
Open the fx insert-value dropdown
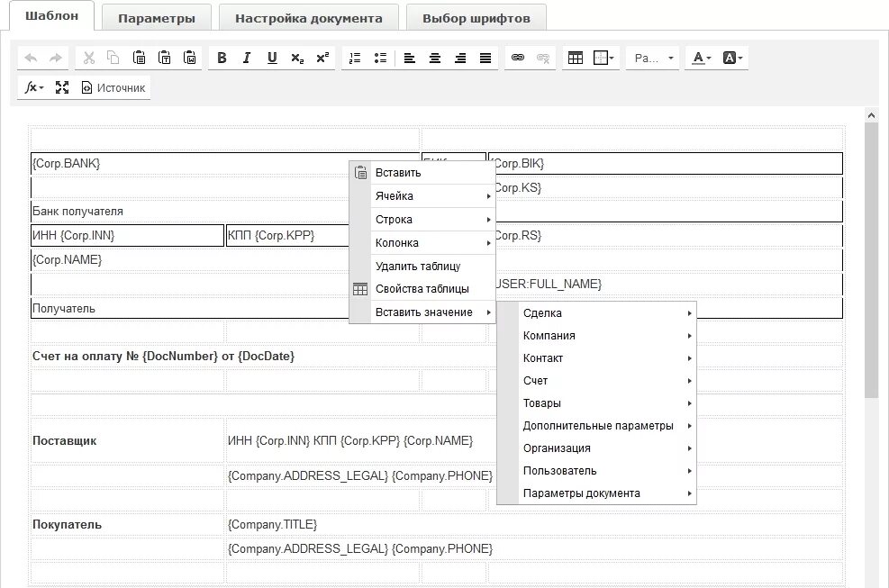tap(34, 87)
